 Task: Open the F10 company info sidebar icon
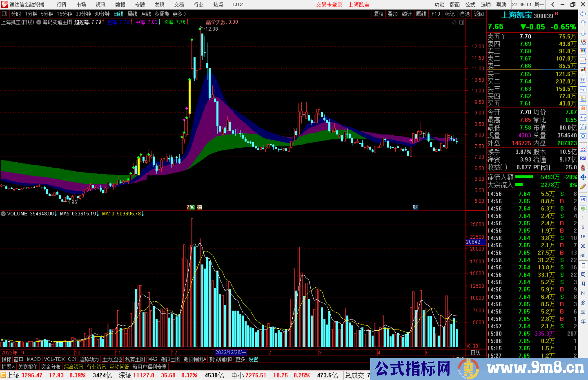[x=583, y=89]
